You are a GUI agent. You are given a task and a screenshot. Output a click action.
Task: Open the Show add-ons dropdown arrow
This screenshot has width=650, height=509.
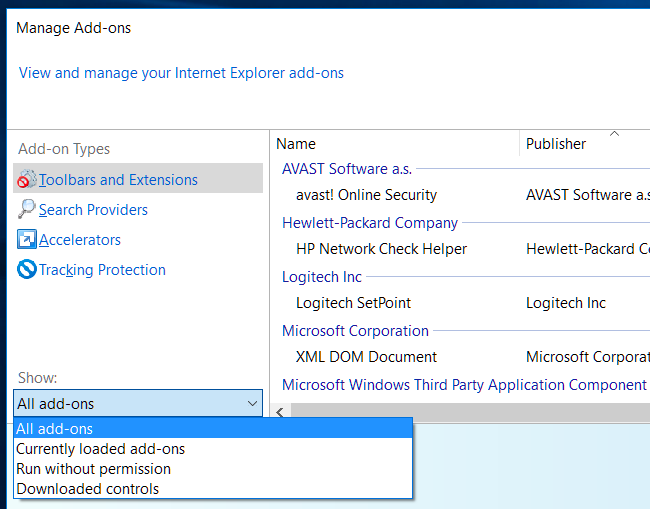point(251,404)
